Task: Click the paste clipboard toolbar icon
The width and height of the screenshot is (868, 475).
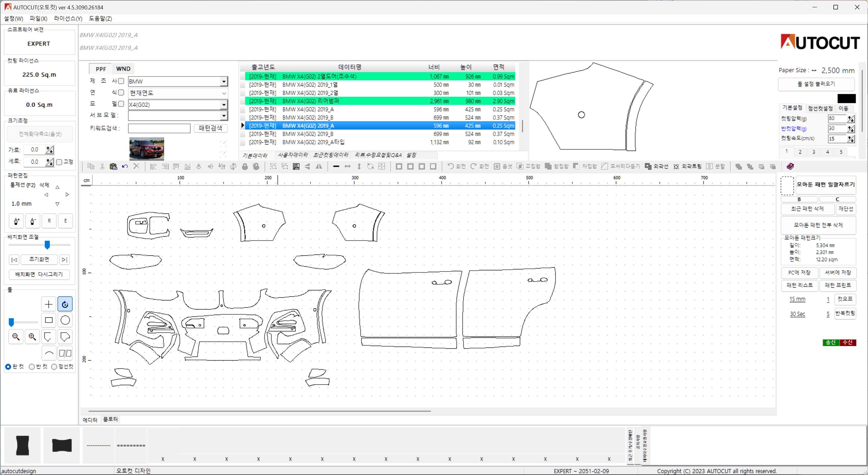Action: [114, 166]
